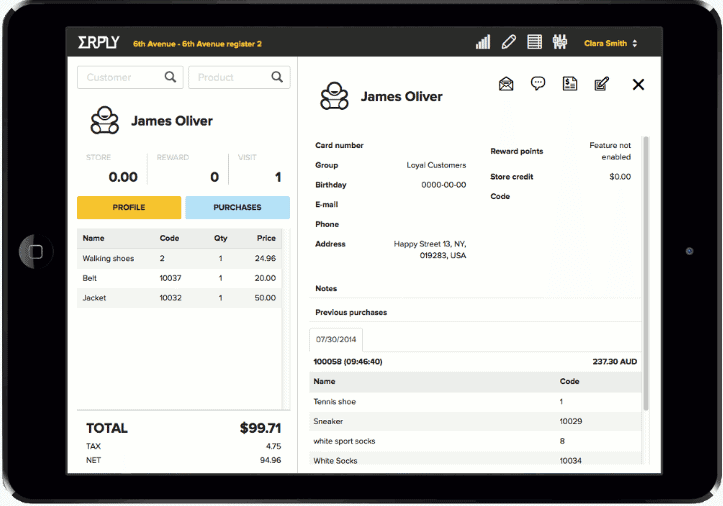Click the Feature not enabled text
The image size is (723, 506).
pos(610,151)
